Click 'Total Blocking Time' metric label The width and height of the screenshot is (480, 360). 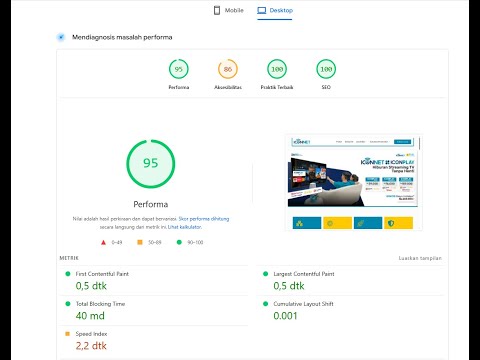pyautogui.click(x=100, y=304)
